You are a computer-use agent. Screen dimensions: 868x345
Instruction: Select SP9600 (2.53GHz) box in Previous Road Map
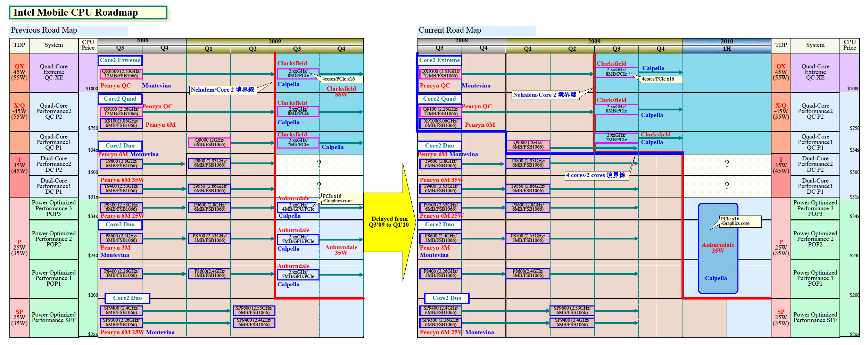tap(254, 310)
